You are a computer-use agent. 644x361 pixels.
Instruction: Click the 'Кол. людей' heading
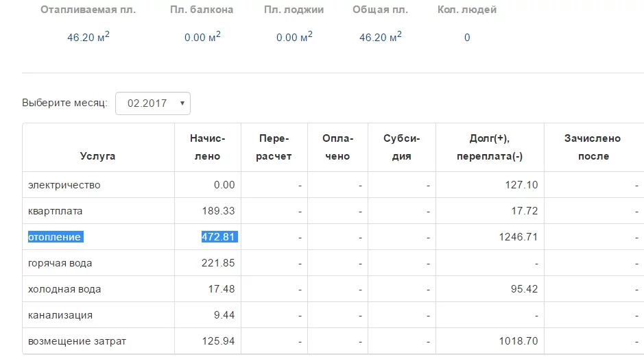point(466,10)
